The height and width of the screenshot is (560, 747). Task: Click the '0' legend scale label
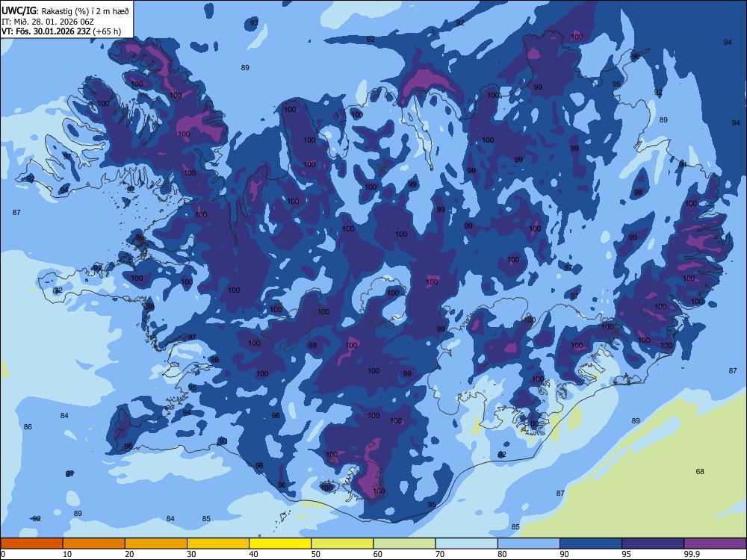[3, 554]
